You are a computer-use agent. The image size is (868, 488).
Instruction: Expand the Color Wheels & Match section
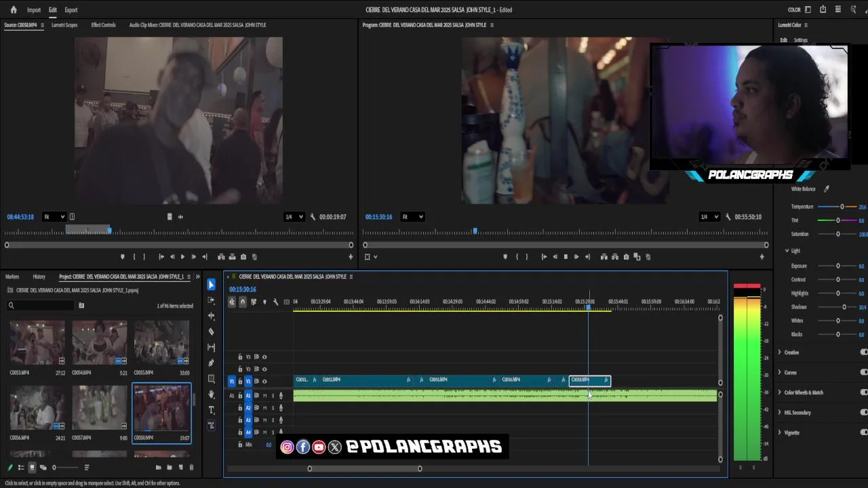click(779, 392)
